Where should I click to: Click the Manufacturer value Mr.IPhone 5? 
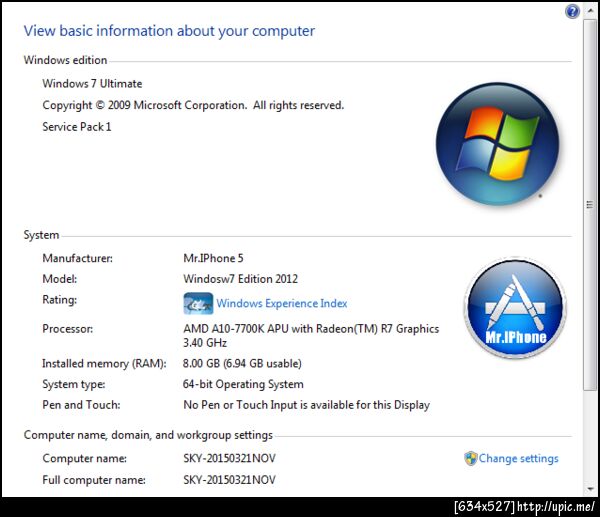pos(213,258)
